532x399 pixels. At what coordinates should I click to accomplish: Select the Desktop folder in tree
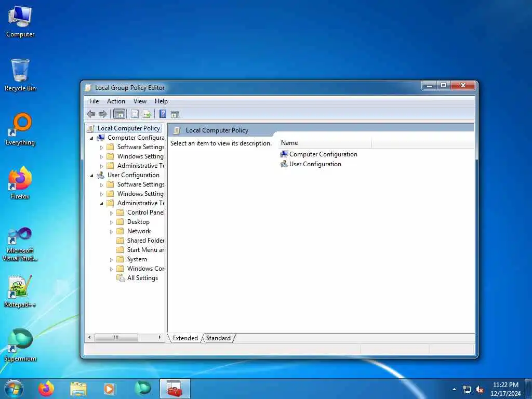(x=133, y=221)
